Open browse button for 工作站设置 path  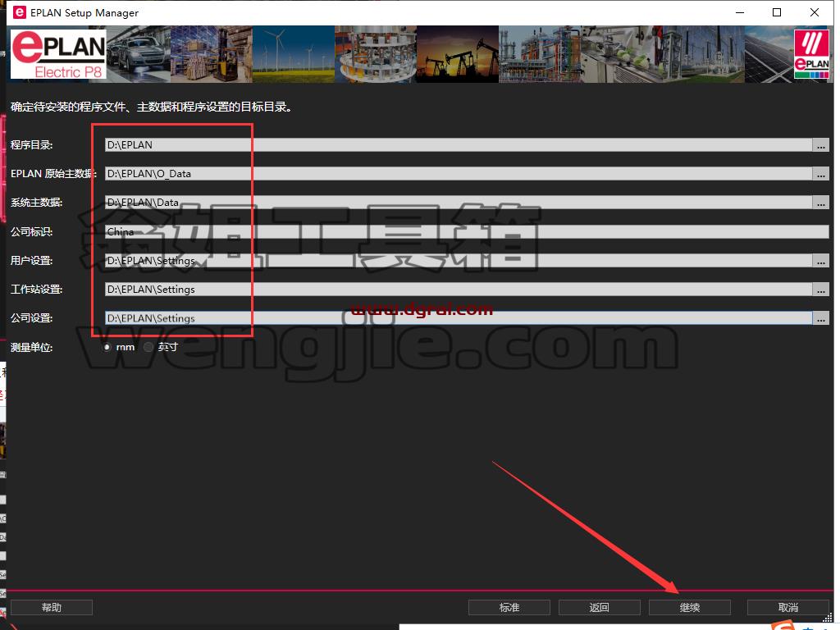pyautogui.click(x=820, y=290)
